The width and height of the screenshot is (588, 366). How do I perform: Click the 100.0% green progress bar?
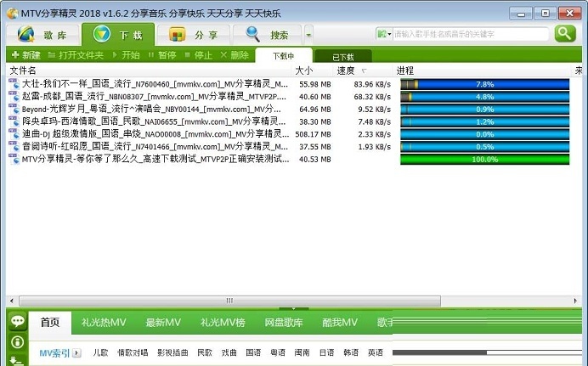coord(484,159)
